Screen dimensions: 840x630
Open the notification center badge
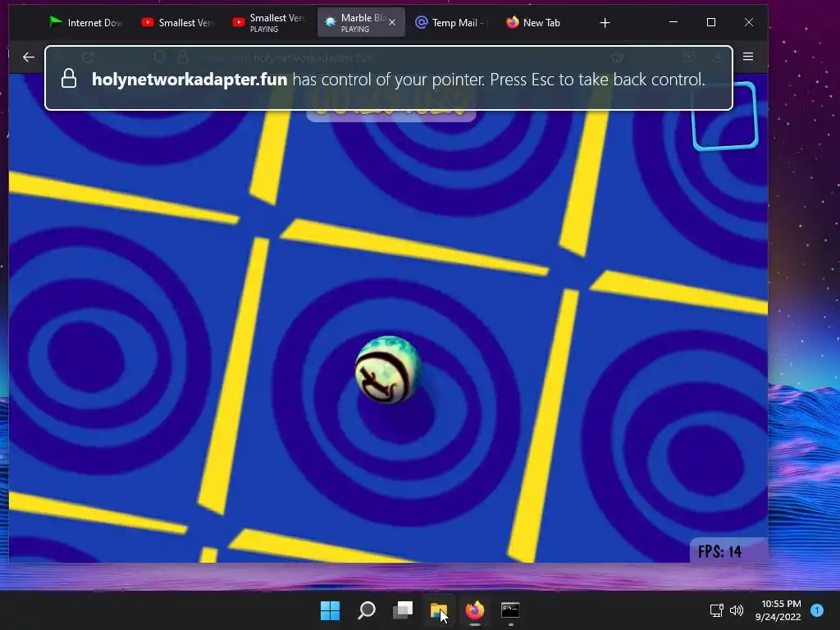[817, 610]
